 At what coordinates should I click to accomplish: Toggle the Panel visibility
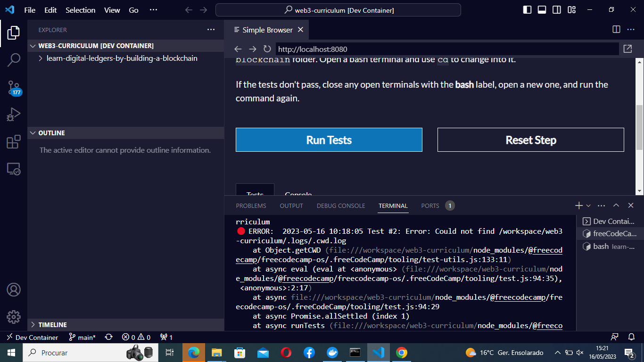click(542, 9)
